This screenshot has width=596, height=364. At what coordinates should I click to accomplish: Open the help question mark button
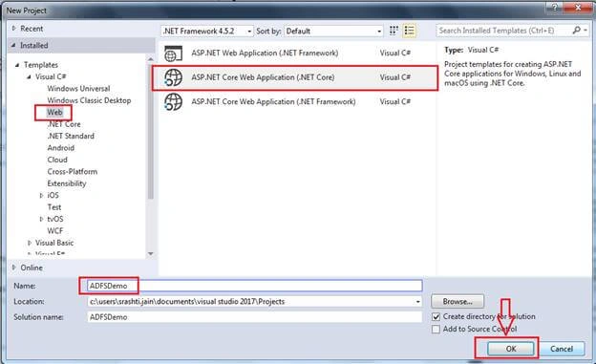pos(554,7)
